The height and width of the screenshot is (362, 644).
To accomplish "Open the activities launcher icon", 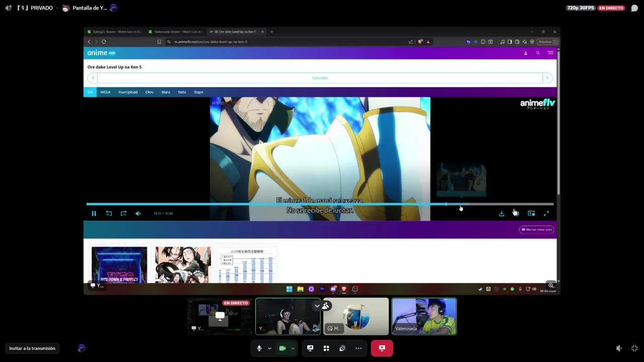I will (x=326, y=348).
